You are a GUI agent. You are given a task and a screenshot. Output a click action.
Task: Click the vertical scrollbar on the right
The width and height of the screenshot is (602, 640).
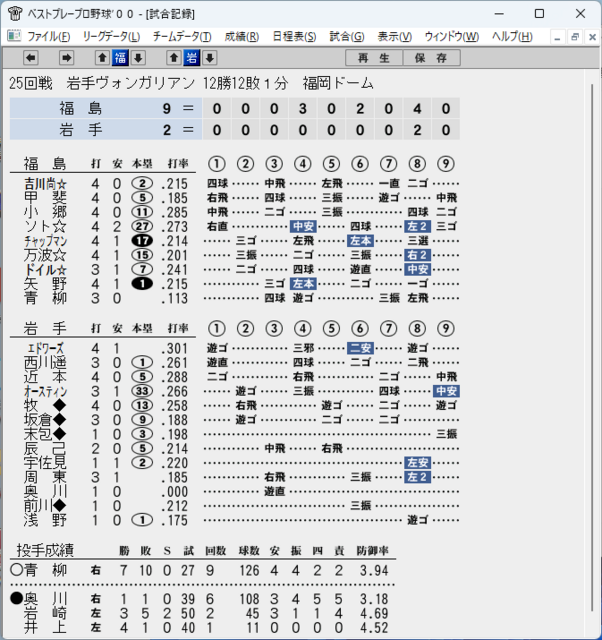[592, 347]
